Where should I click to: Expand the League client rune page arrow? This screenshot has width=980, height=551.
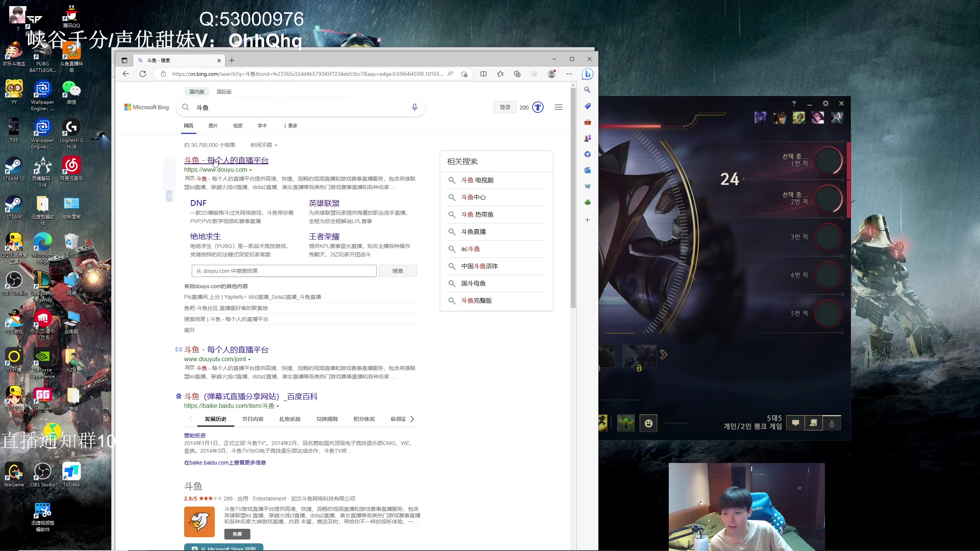coord(664,355)
